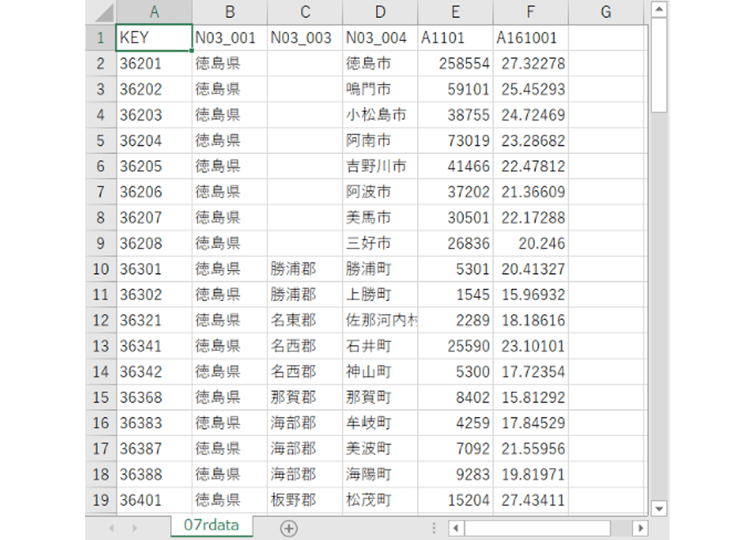Image resolution: width=756 pixels, height=540 pixels.
Task: Select cell 鳴門市
Action: pos(380,89)
